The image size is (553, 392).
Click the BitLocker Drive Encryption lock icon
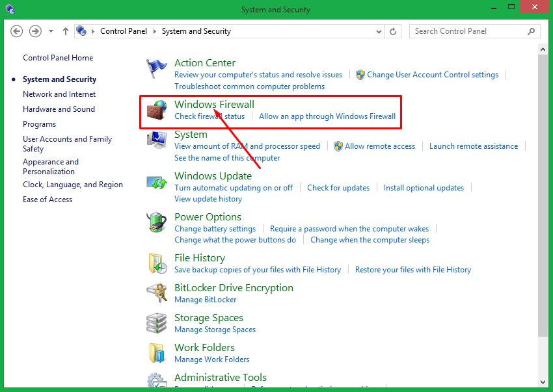(157, 293)
